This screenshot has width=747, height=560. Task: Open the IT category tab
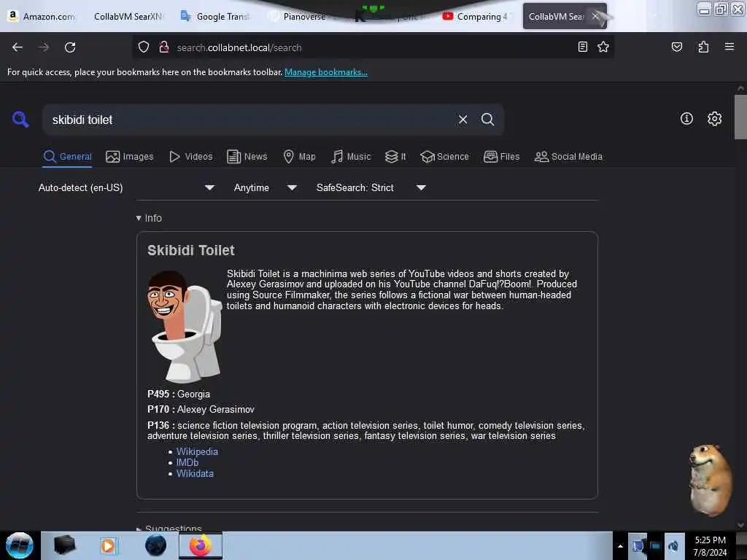click(x=395, y=157)
